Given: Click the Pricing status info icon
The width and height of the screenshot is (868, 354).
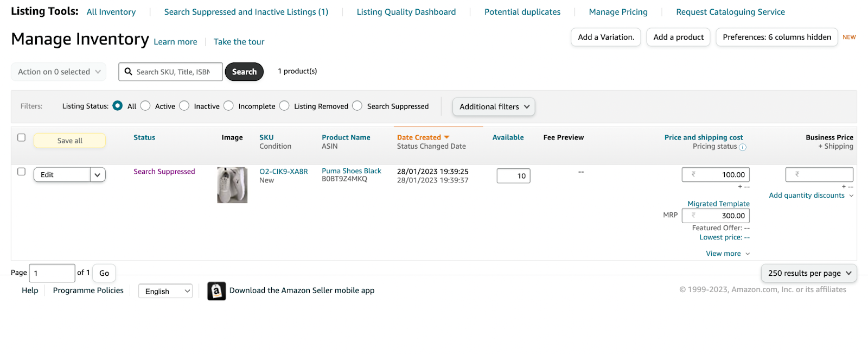Looking at the screenshot, I should 743,147.
